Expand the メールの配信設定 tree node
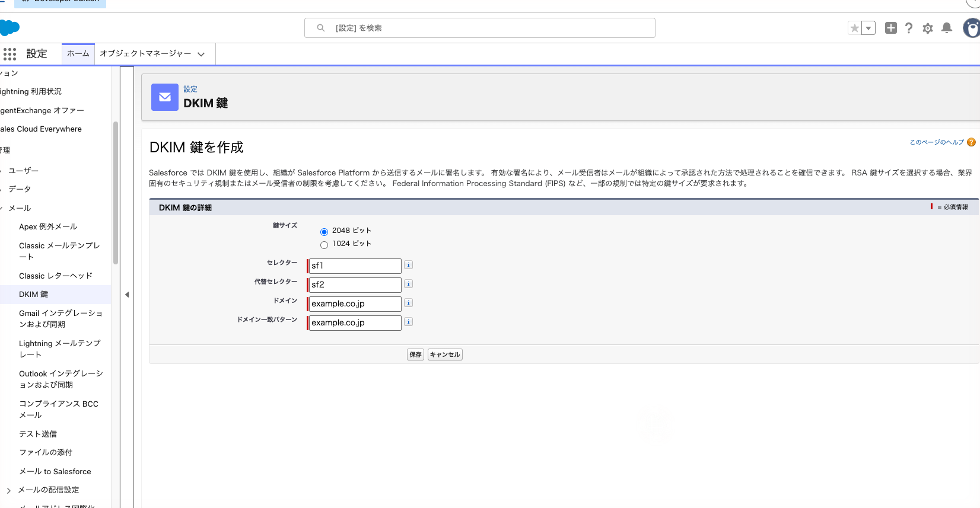This screenshot has height=508, width=980. [x=8, y=490]
